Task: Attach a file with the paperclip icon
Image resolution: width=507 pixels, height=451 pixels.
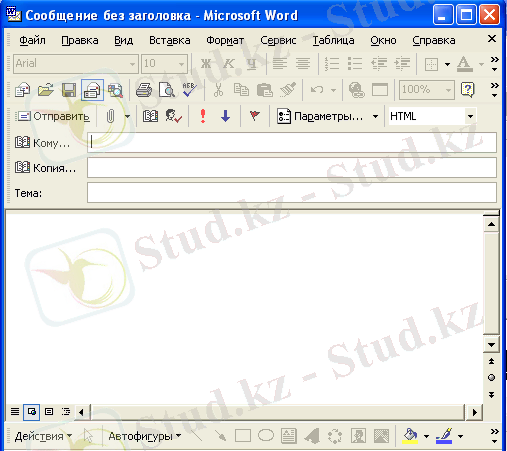Action: coord(110,116)
